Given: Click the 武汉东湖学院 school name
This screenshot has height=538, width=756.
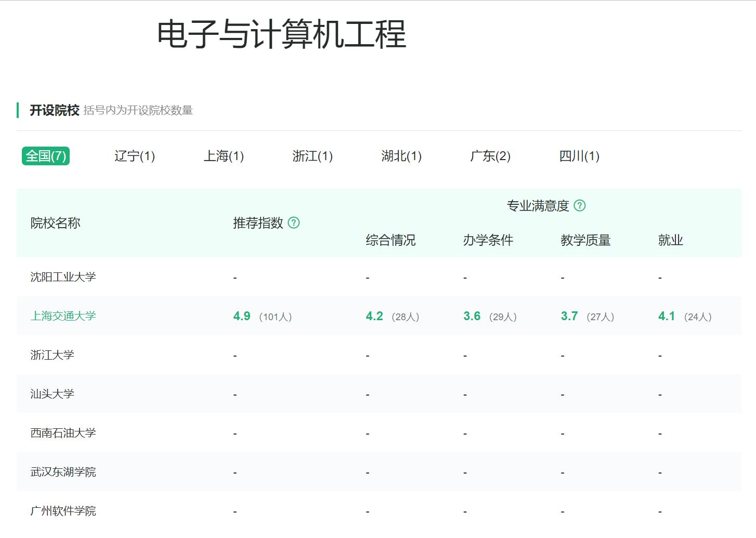Looking at the screenshot, I should point(63,472).
